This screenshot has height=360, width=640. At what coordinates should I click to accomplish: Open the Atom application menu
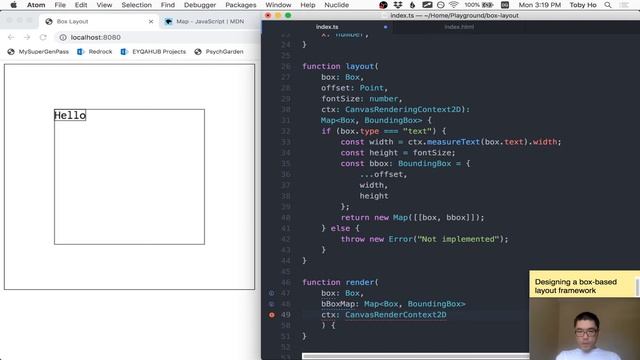tap(36, 5)
